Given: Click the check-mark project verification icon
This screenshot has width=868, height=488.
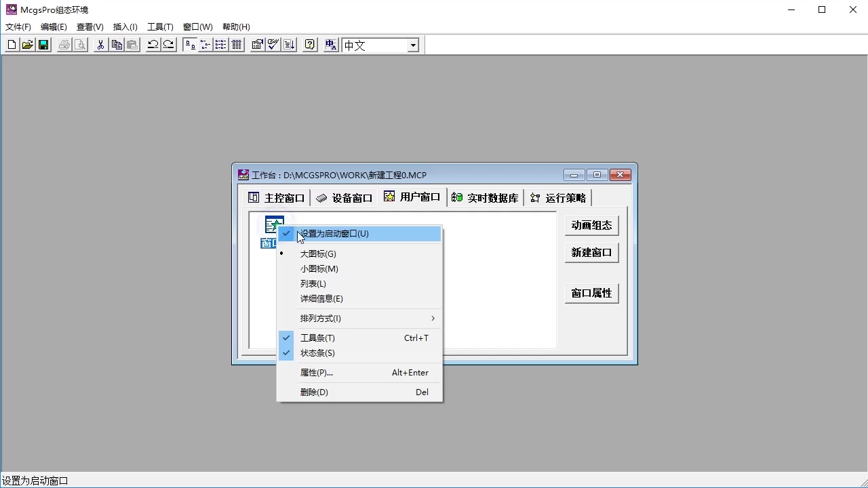Looking at the screenshot, I should [273, 45].
